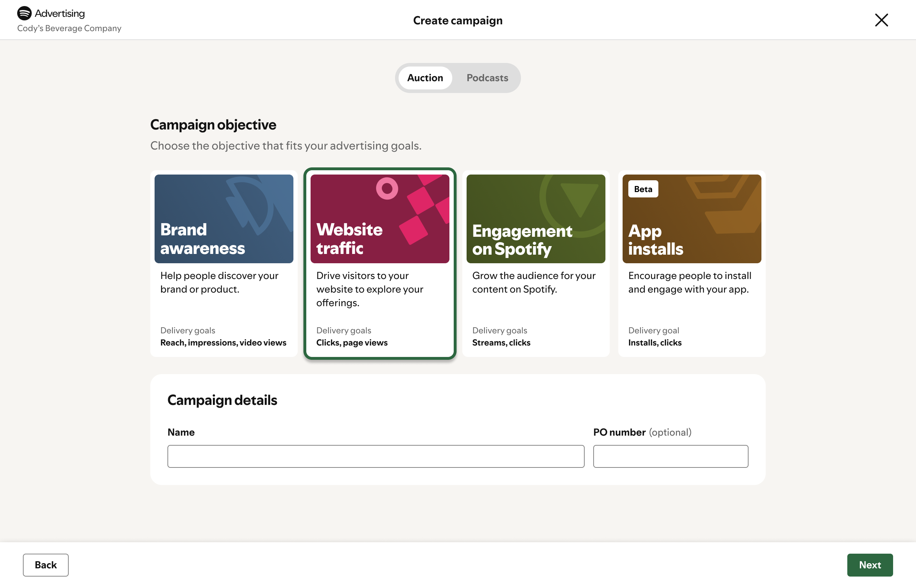The width and height of the screenshot is (916, 588).
Task: Continue with the Next button
Action: click(x=870, y=565)
